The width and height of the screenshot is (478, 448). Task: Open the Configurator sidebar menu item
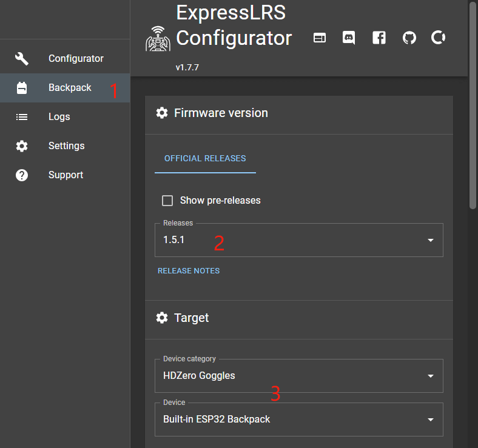point(76,59)
